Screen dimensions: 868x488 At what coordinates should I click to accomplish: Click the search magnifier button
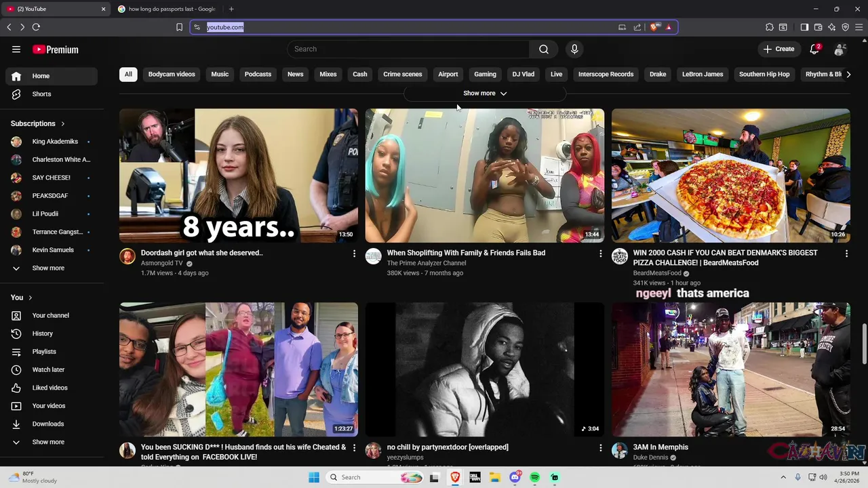pyautogui.click(x=544, y=49)
